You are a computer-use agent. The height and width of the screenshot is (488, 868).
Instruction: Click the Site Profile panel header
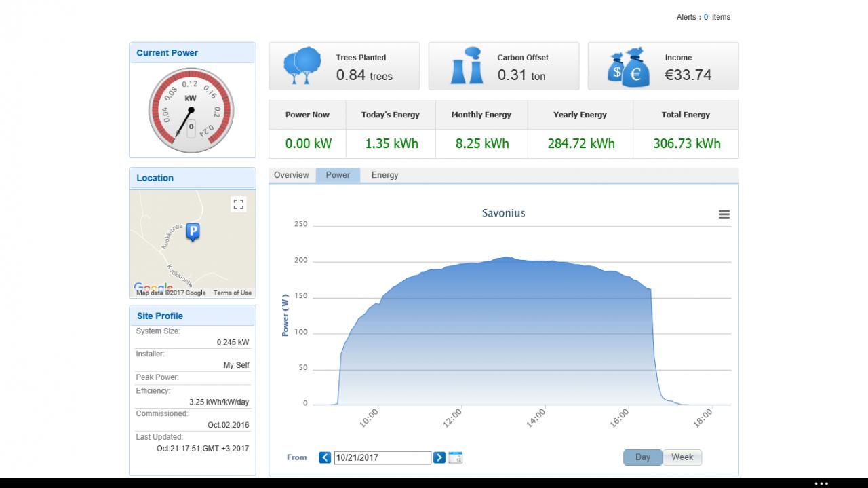tap(193, 316)
